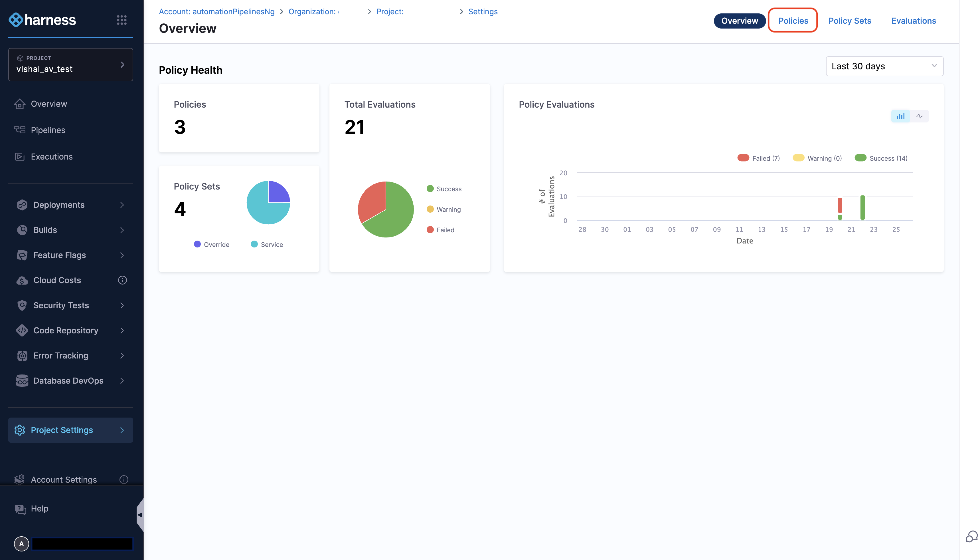
Task: Switch to the Evaluations tab
Action: coord(914,20)
